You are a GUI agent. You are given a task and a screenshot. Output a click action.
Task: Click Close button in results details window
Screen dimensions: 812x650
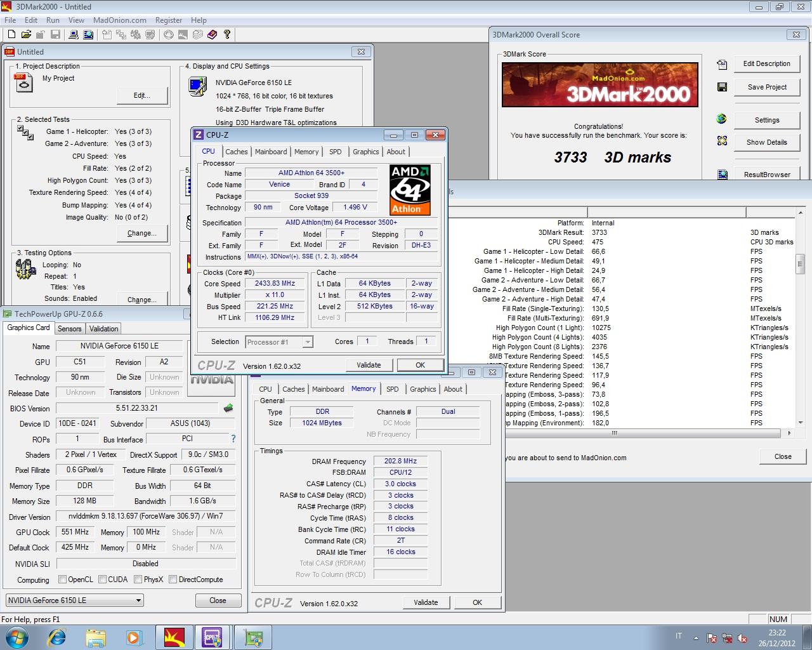point(783,456)
